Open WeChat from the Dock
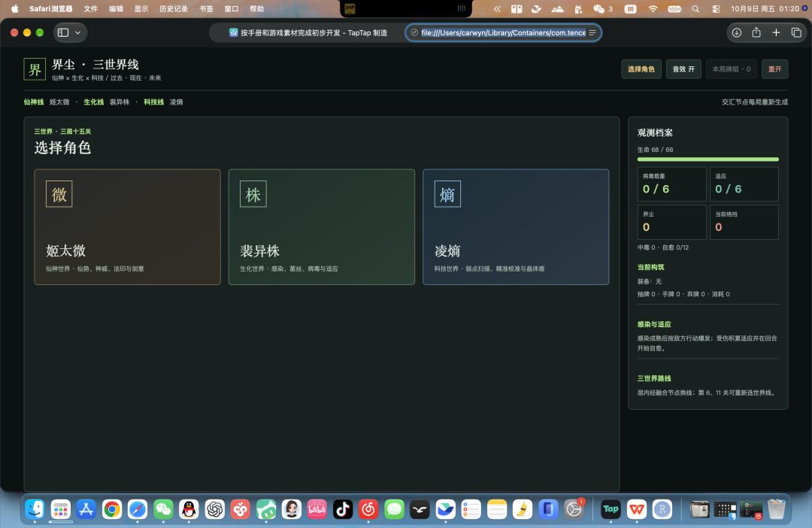This screenshot has height=528, width=812. coord(164,509)
